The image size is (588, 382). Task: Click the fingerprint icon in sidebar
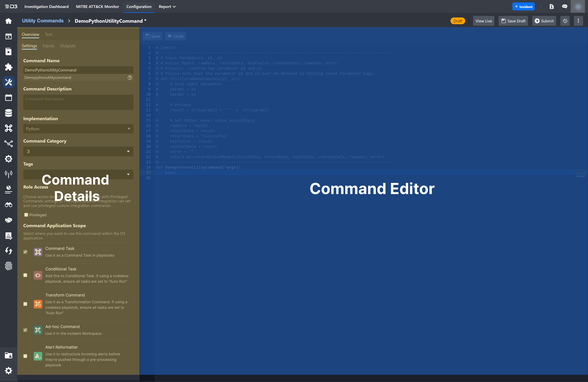pyautogui.click(x=8, y=266)
